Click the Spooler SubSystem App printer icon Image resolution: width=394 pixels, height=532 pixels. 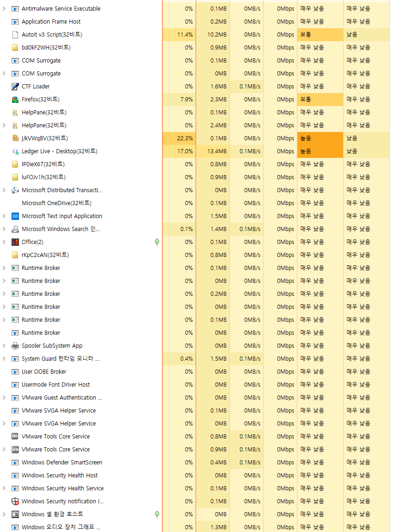tap(15, 346)
